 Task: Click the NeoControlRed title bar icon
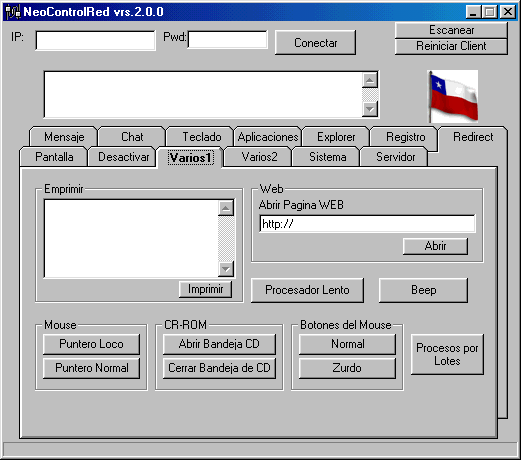pyautogui.click(x=13, y=12)
